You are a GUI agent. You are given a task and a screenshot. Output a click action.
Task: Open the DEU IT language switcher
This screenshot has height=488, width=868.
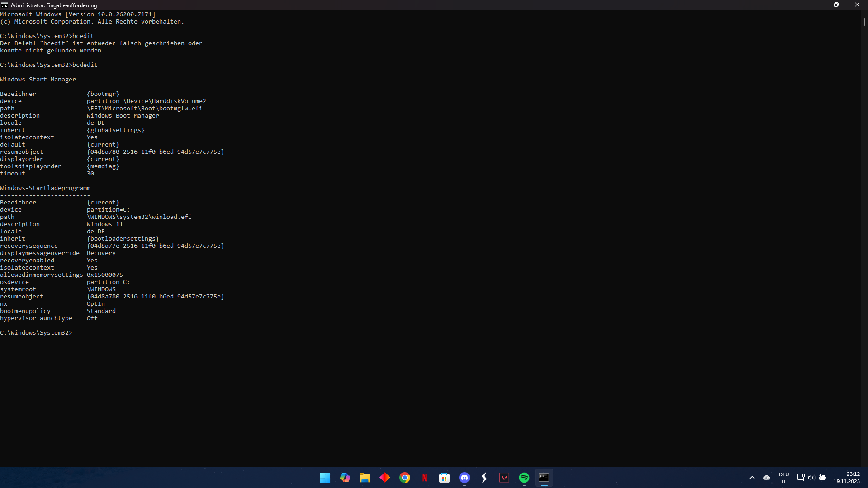point(784,478)
